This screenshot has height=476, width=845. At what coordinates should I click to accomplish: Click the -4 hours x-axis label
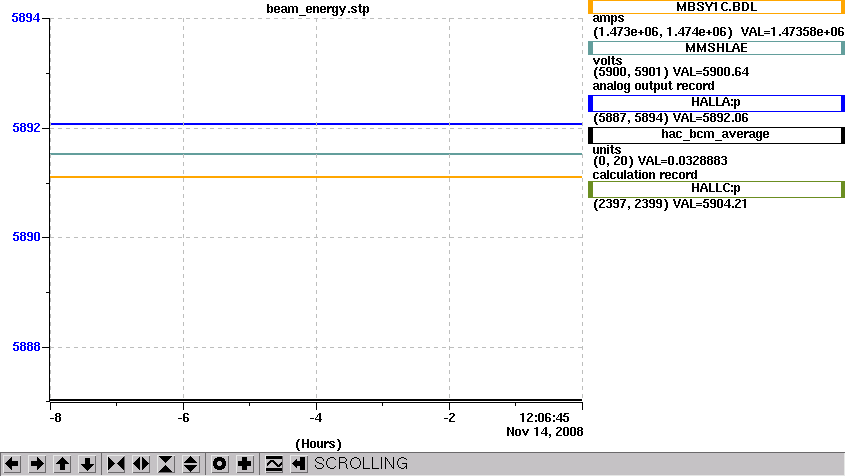[x=316, y=418]
